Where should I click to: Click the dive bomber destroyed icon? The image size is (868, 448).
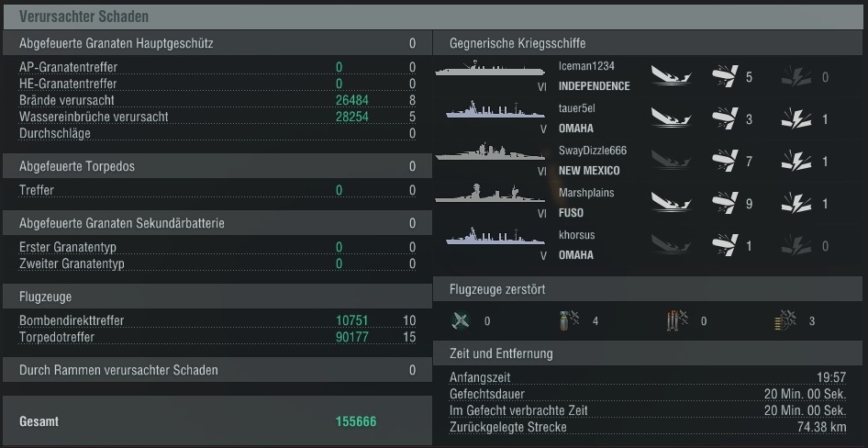tap(570, 320)
